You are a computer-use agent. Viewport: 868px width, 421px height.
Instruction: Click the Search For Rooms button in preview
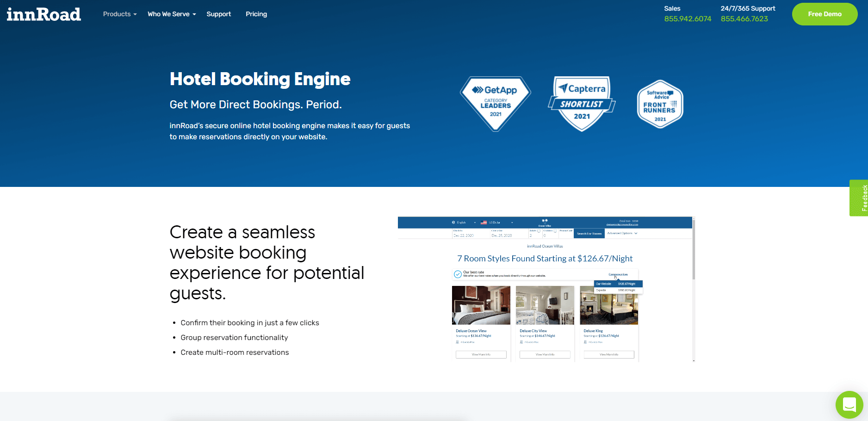(589, 234)
